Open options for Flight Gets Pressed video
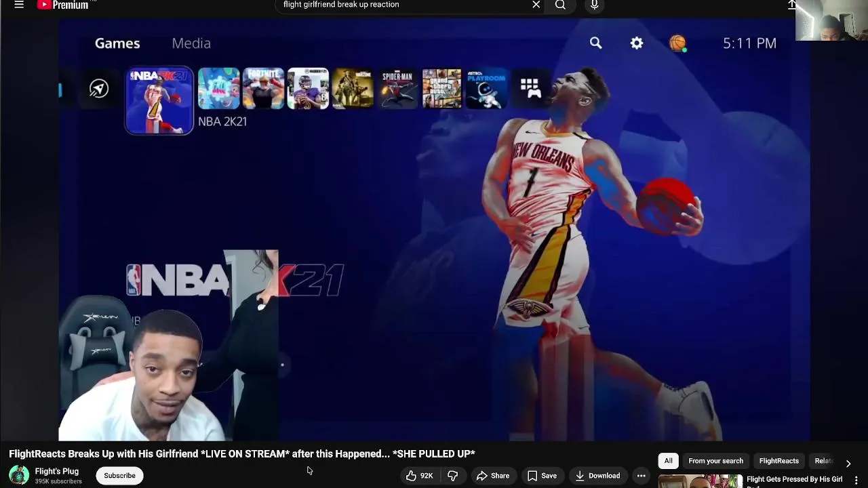The image size is (868, 488). (x=856, y=480)
